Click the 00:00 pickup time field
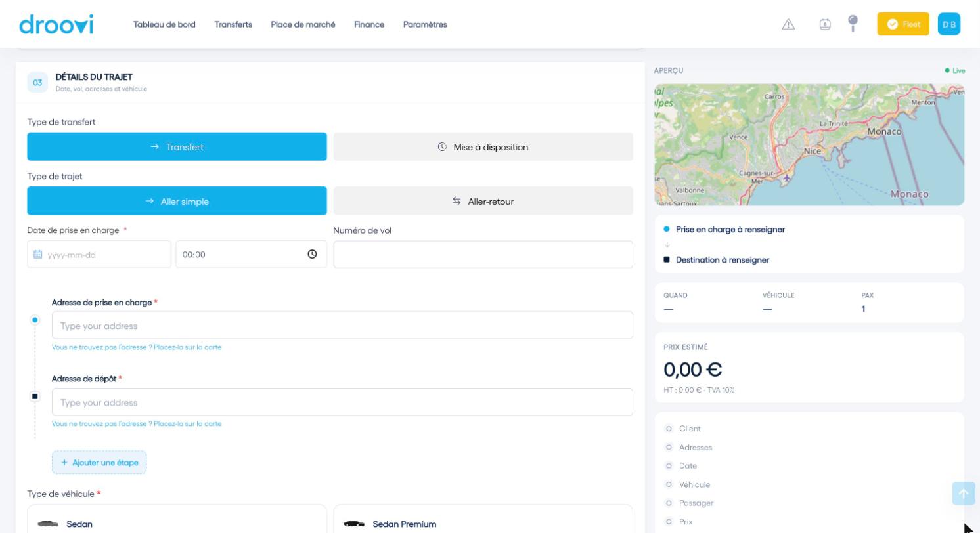This screenshot has height=533, width=980. 251,255
